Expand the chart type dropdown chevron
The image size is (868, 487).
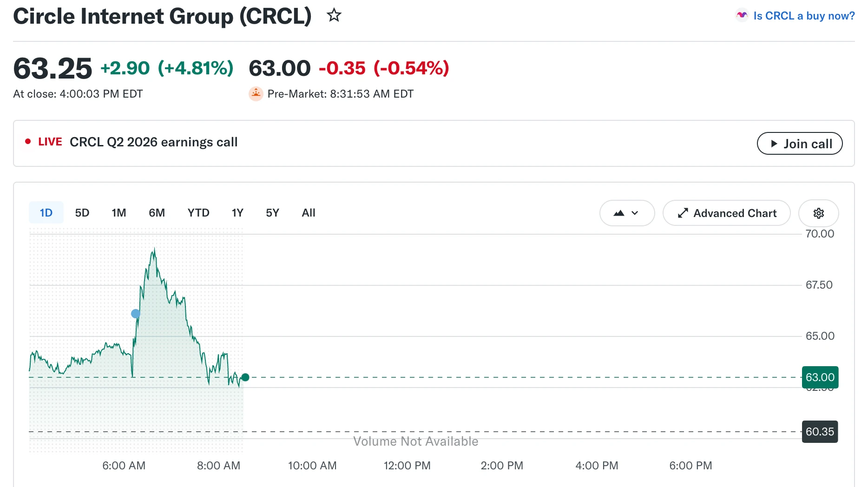tap(635, 213)
